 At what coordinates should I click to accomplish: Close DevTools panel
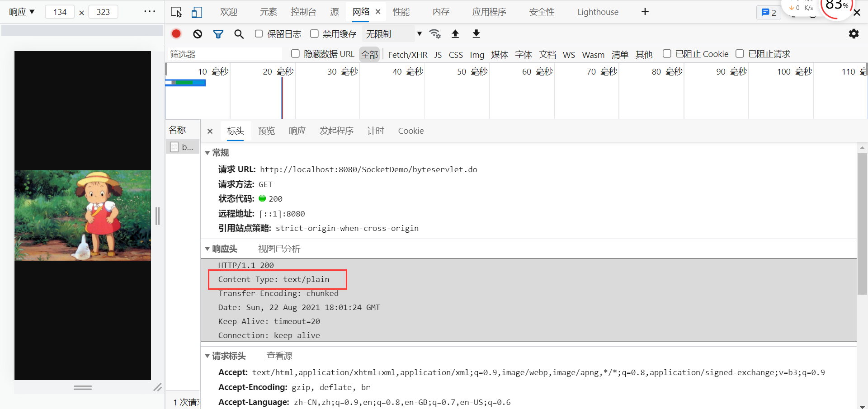tap(857, 13)
